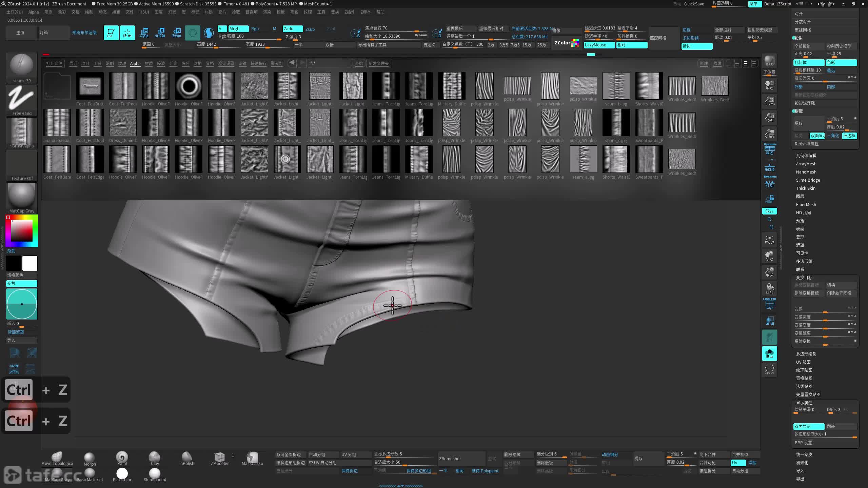Open the seam_30 brush thumbnail
The height and width of the screenshot is (488, 868).
pyautogui.click(x=22, y=68)
